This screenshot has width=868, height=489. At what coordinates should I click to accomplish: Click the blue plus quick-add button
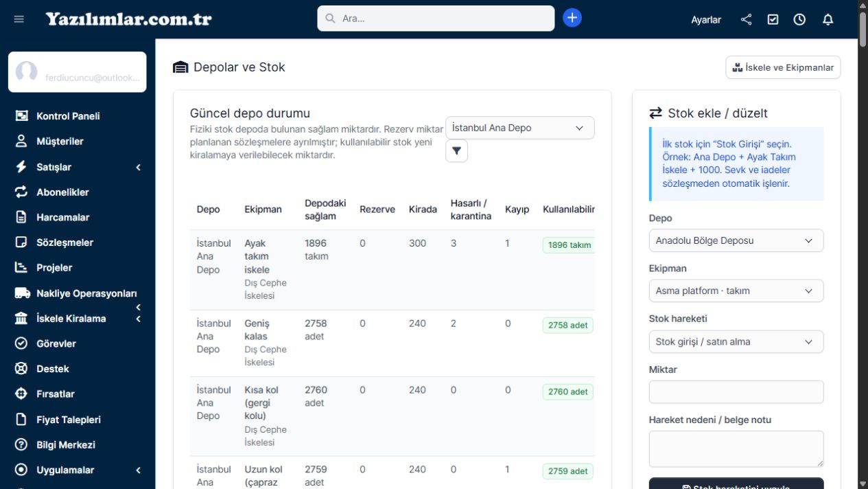click(x=572, y=18)
